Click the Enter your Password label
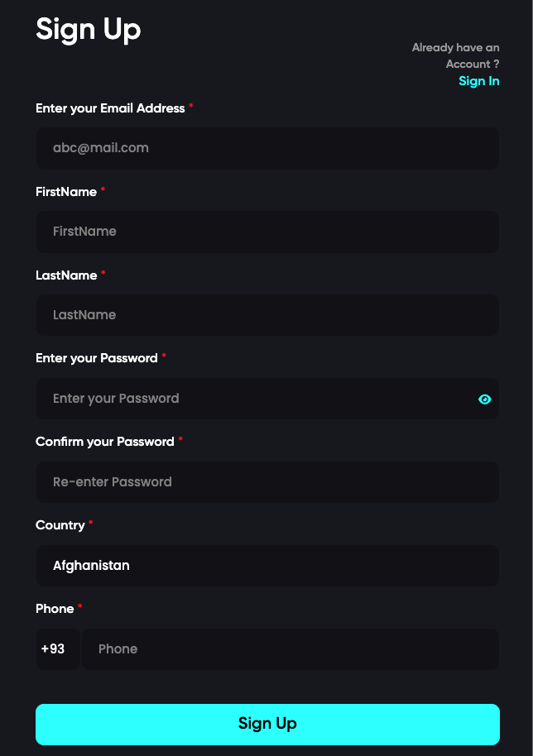This screenshot has height=756, width=533. coord(97,358)
